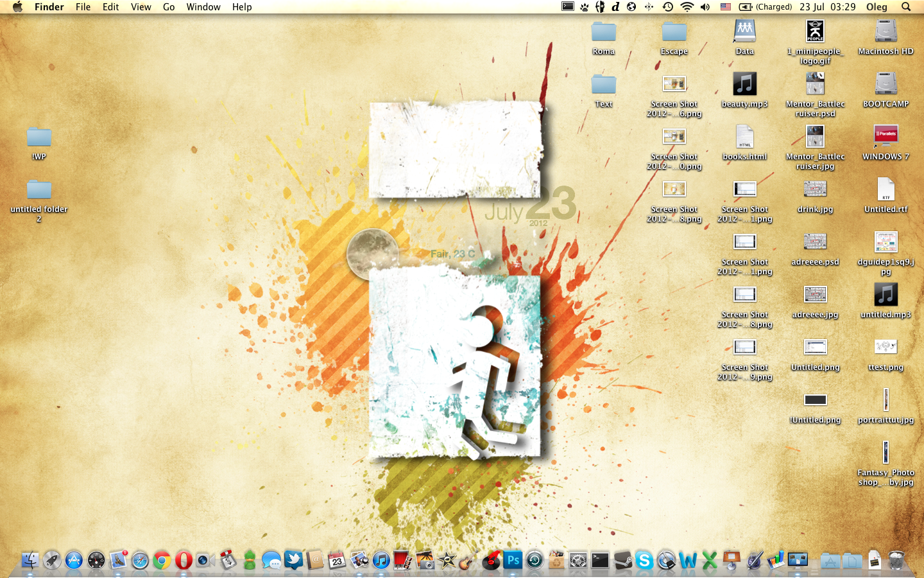Open the Address Book in the Dock
The image size is (924, 578).
[315, 560]
